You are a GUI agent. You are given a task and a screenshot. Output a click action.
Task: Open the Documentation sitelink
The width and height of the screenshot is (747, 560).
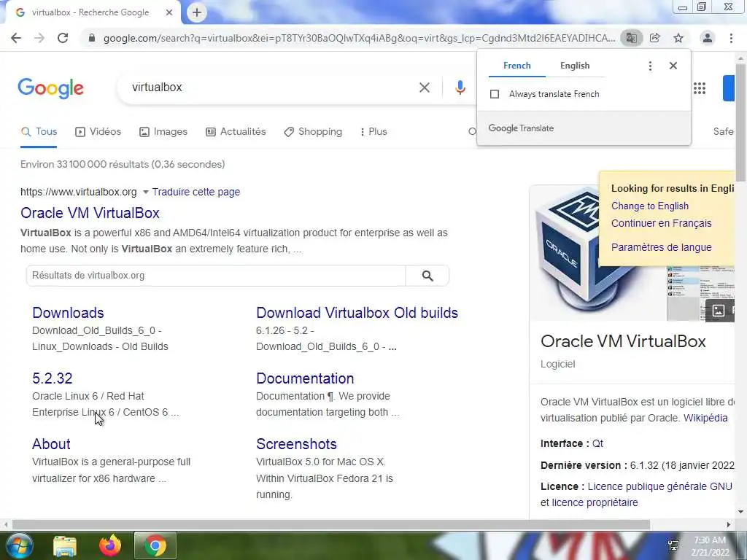point(305,378)
